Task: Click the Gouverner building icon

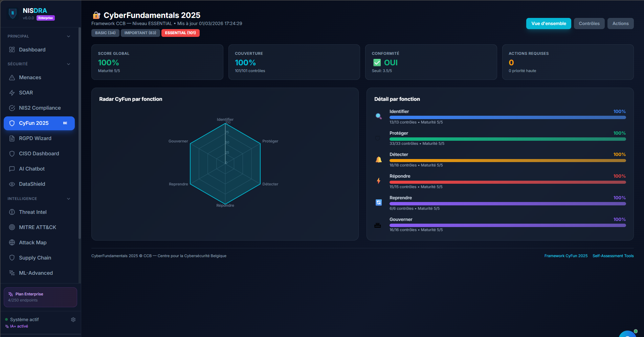Action: [x=378, y=225]
